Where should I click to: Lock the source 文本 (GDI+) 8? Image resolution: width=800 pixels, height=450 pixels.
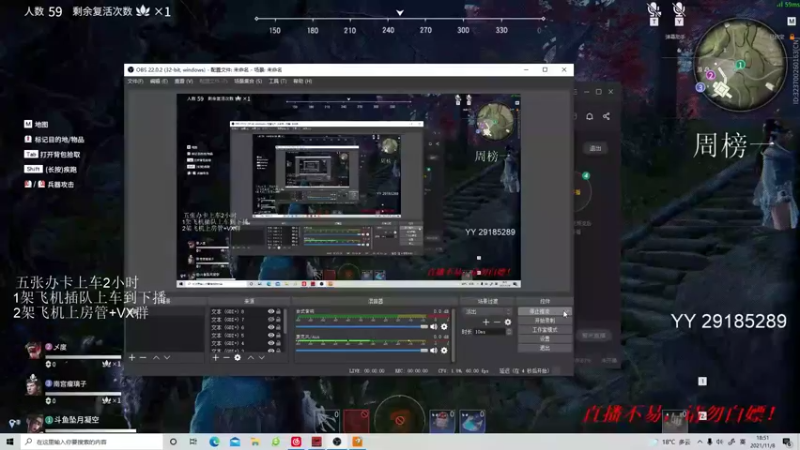[279, 311]
